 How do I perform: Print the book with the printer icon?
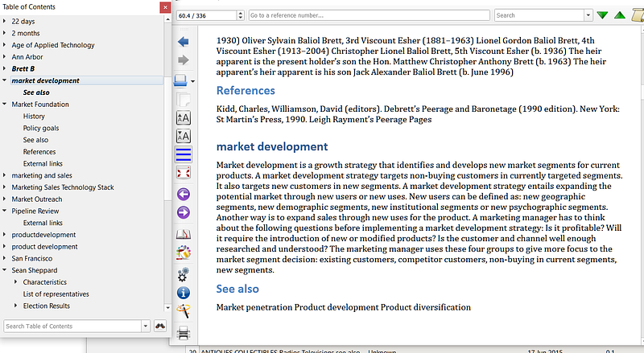(x=184, y=332)
